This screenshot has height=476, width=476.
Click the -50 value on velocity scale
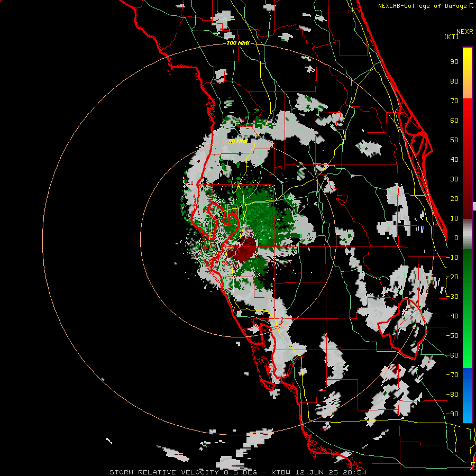(452, 336)
